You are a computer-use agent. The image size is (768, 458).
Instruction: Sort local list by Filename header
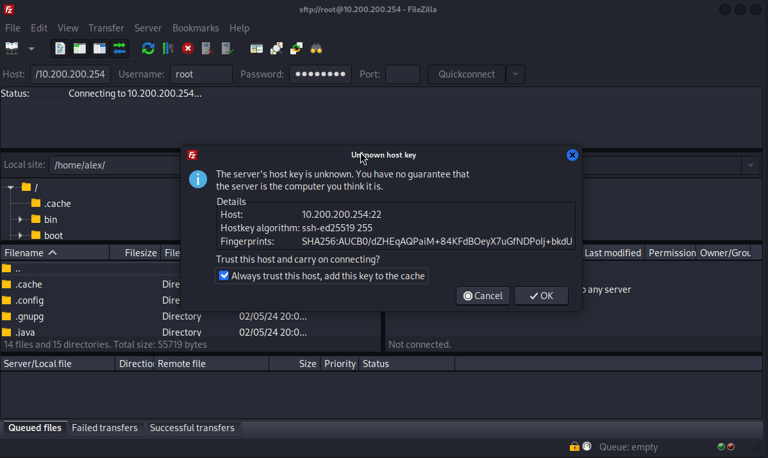pyautogui.click(x=55, y=253)
